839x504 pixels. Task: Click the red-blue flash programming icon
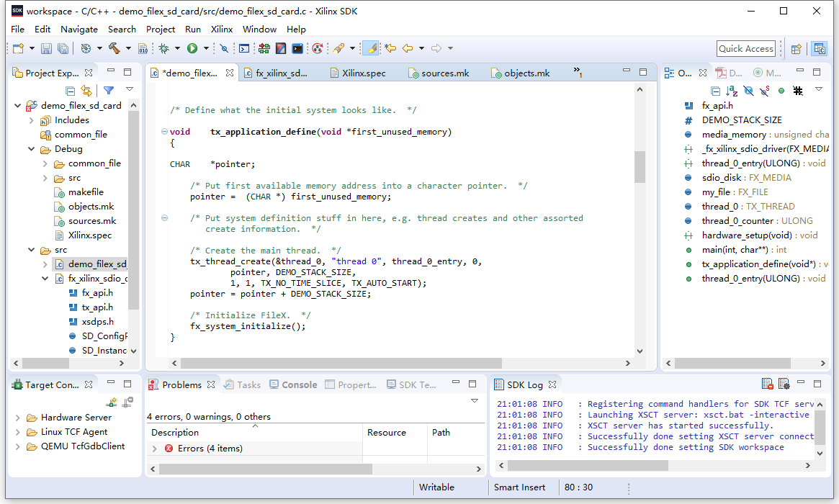pos(281,49)
